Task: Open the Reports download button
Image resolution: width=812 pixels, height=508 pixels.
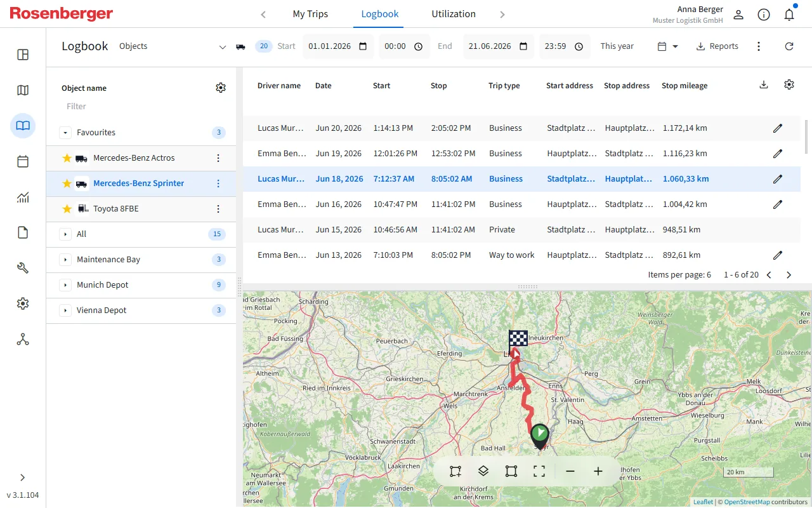Action: click(717, 46)
